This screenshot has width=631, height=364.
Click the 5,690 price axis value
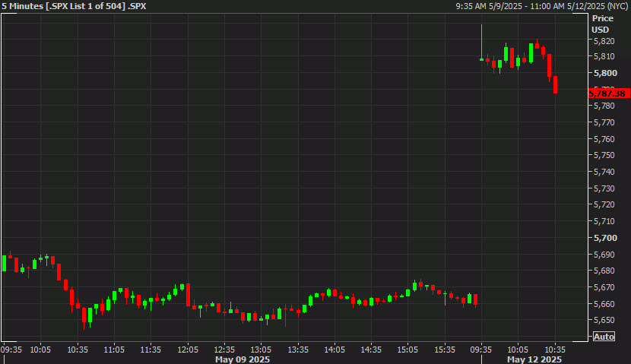pos(604,255)
